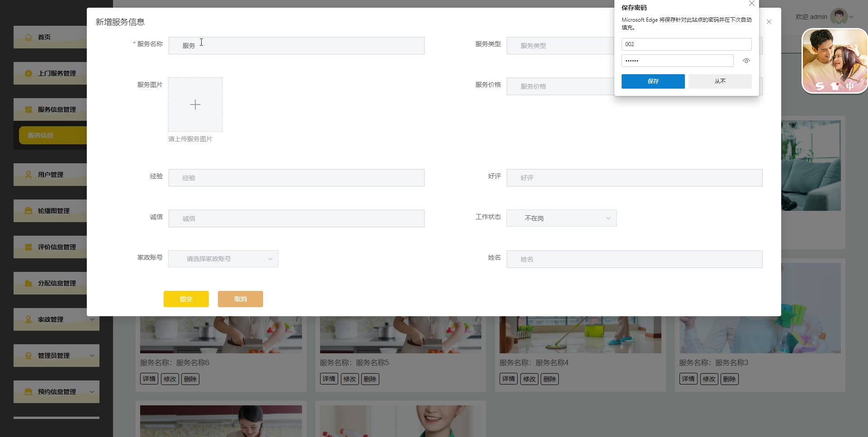Click the 家政管理 person icon
Viewport: 868px width, 437px height.
click(28, 319)
